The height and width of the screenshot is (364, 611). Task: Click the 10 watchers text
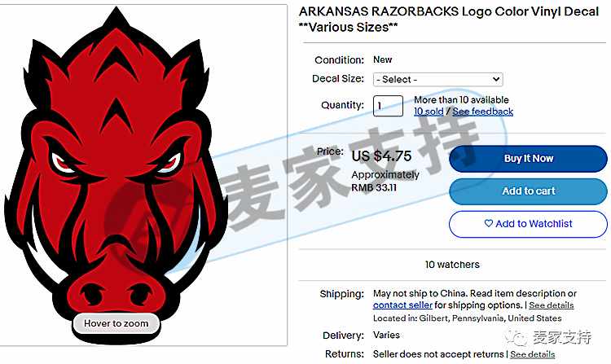(452, 265)
